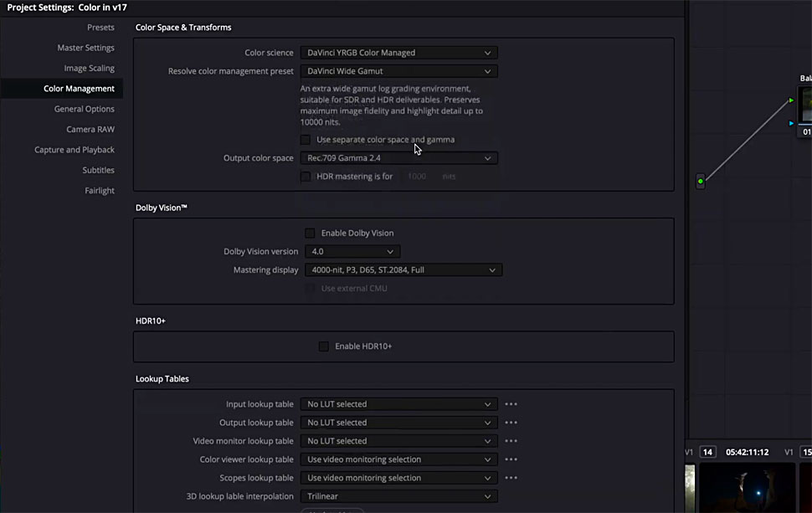812x513 pixels.
Task: Click clip number 14 badge
Action: 707,452
